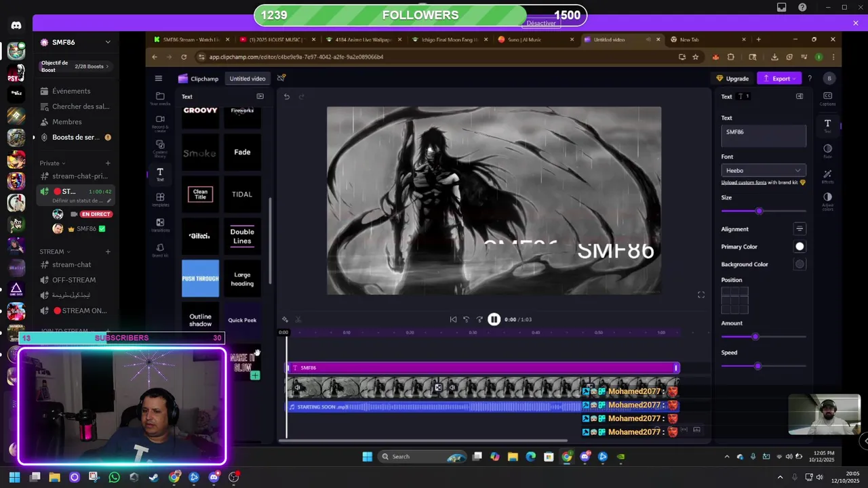The image size is (868, 488).
Task: Open the Clipchamp hamburger menu
Action: pyautogui.click(x=158, y=78)
